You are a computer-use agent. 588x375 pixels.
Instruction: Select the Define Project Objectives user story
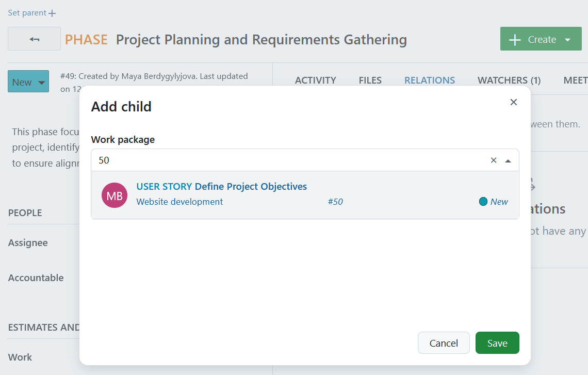coord(221,186)
